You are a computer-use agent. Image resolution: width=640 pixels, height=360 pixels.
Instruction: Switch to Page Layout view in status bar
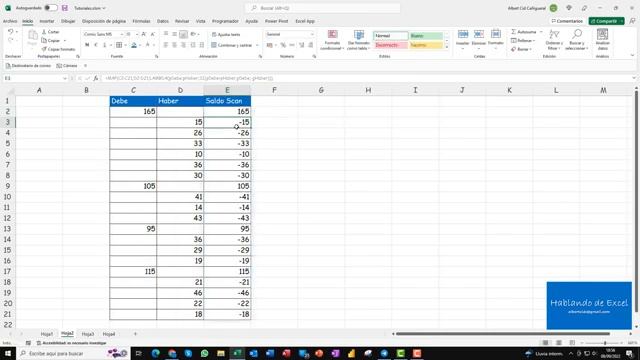point(559,343)
